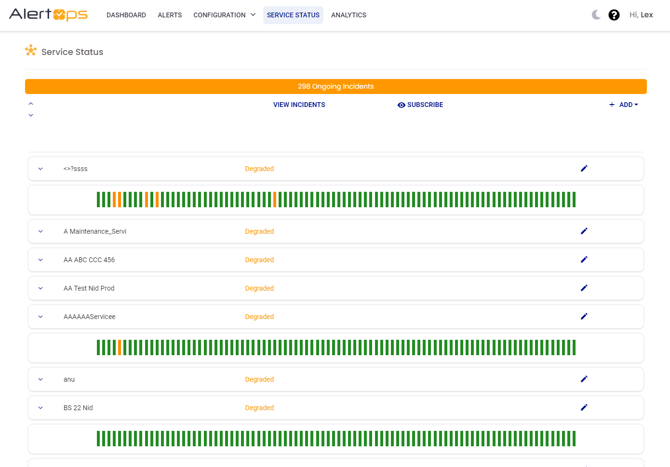Expand the anu service row
Viewport: 670px width, 467px height.
click(41, 380)
